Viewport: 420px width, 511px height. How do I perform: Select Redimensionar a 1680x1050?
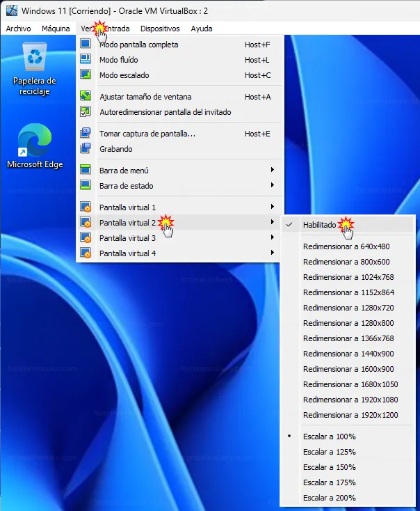(x=348, y=384)
